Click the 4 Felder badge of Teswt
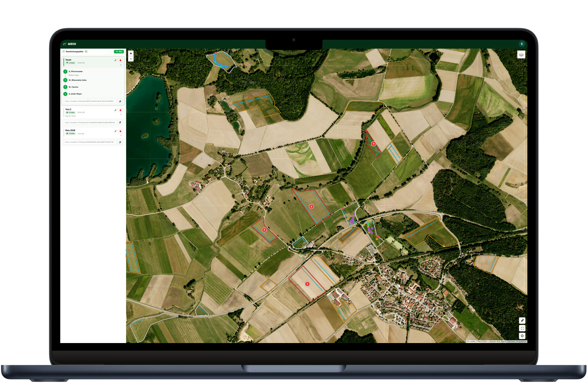The image size is (588, 383). click(71, 63)
